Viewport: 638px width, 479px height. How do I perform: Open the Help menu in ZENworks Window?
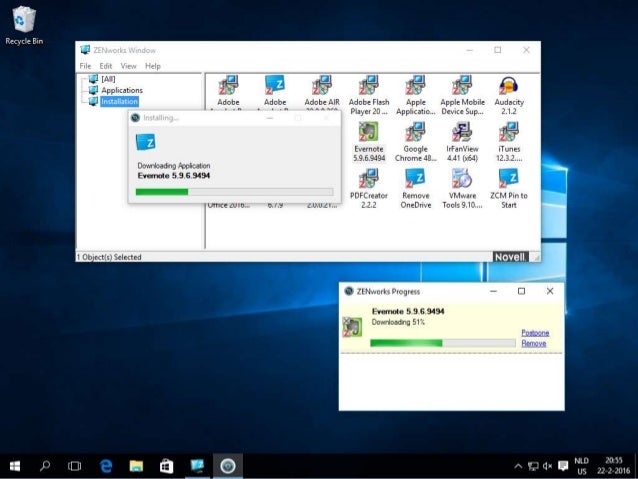(x=153, y=66)
